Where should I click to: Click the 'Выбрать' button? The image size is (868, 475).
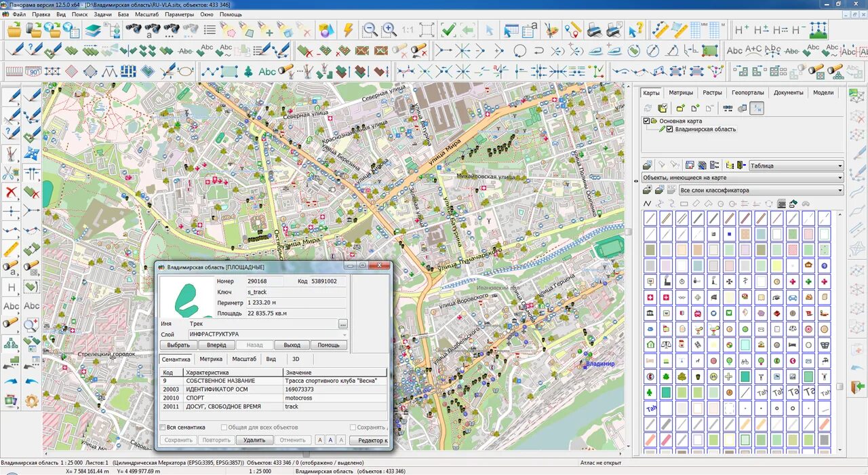point(178,345)
